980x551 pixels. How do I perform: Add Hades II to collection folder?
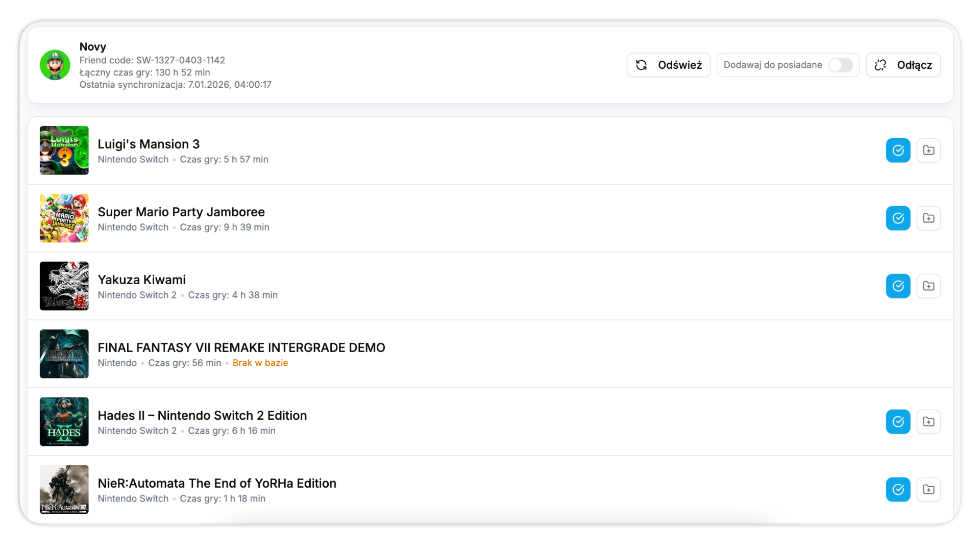(x=928, y=422)
